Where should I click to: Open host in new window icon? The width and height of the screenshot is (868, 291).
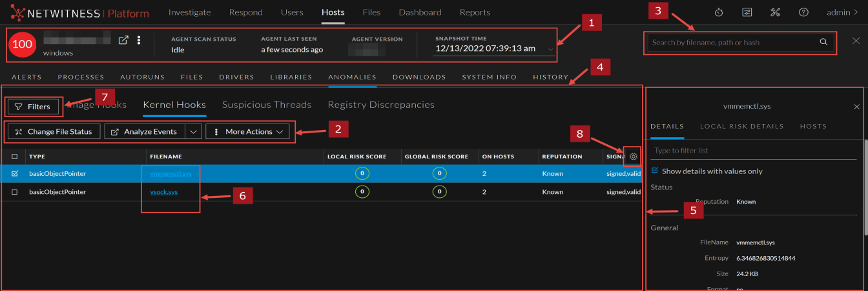tap(123, 40)
